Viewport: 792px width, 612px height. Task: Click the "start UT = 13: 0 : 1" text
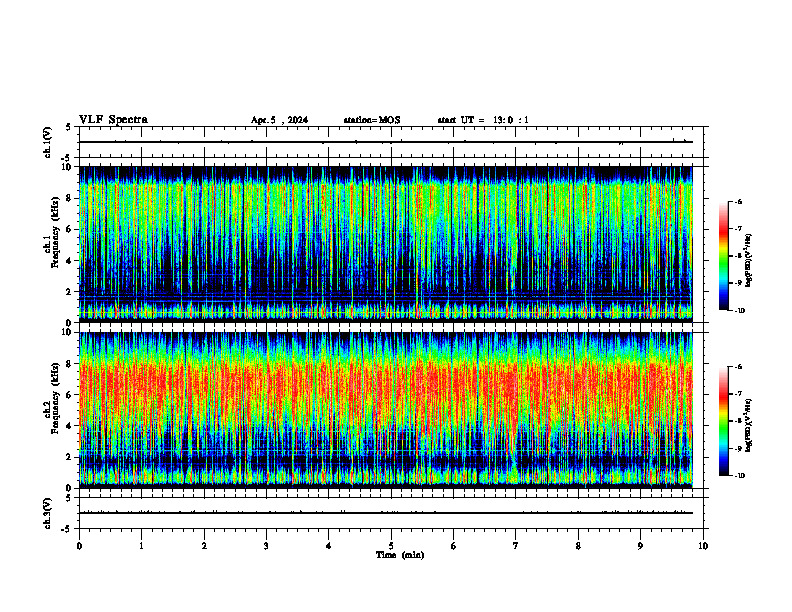[x=483, y=120]
